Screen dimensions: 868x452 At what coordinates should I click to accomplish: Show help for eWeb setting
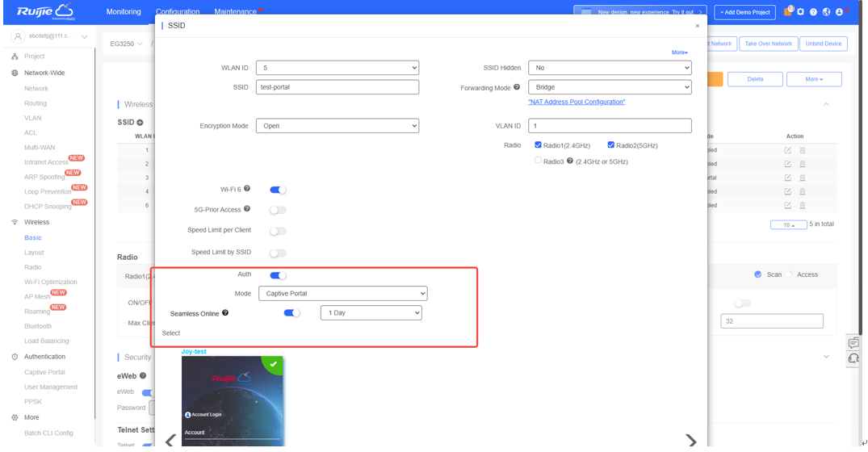(x=143, y=375)
